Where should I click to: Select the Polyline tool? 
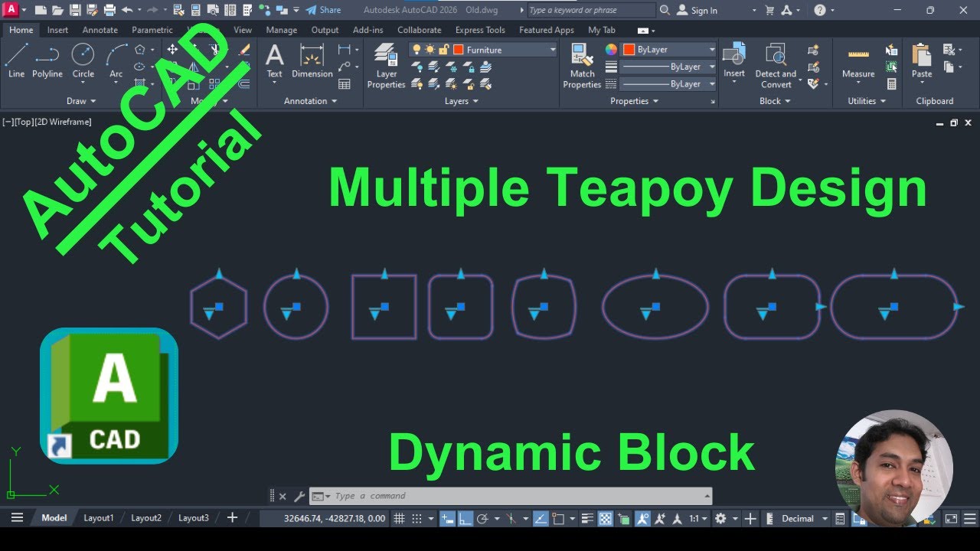[x=47, y=60]
